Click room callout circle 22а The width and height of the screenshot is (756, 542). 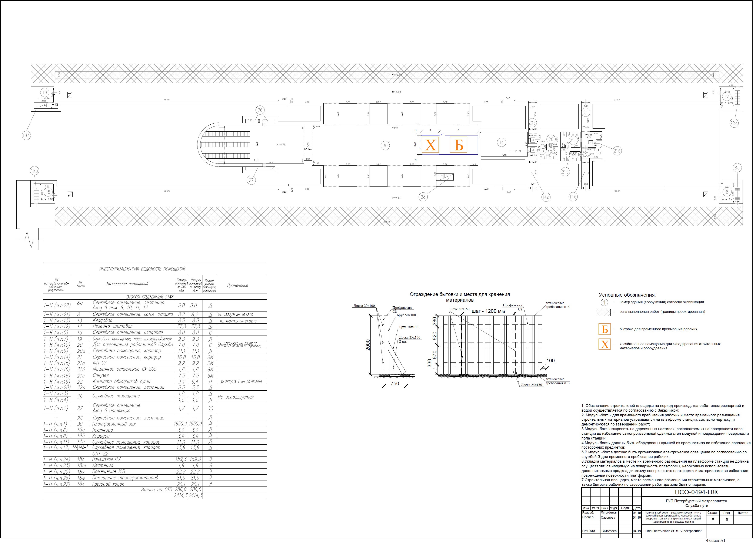(734, 123)
